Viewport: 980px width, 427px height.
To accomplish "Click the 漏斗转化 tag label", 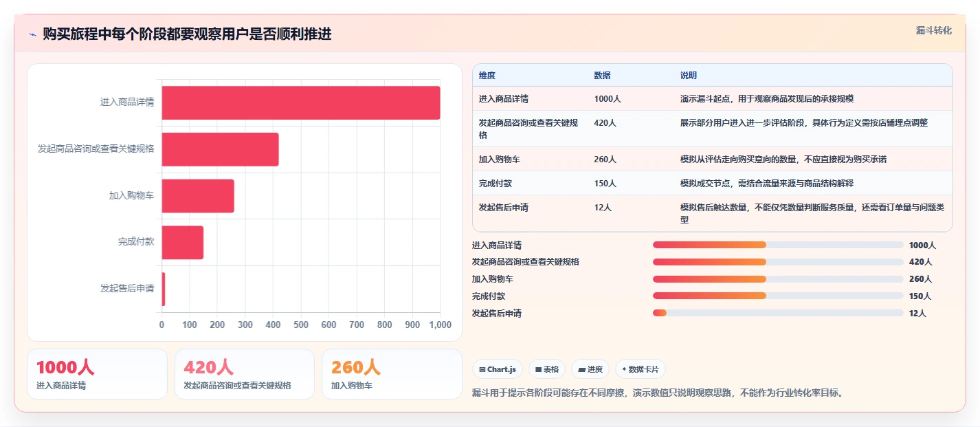I will [934, 30].
